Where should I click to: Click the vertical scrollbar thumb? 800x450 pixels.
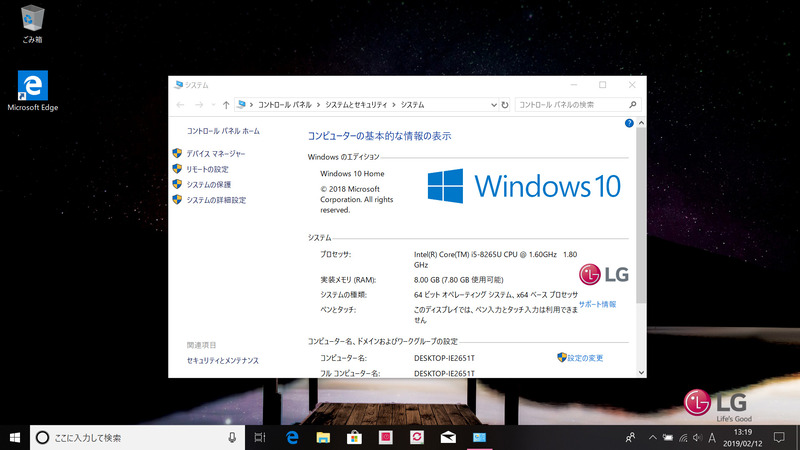click(641, 215)
